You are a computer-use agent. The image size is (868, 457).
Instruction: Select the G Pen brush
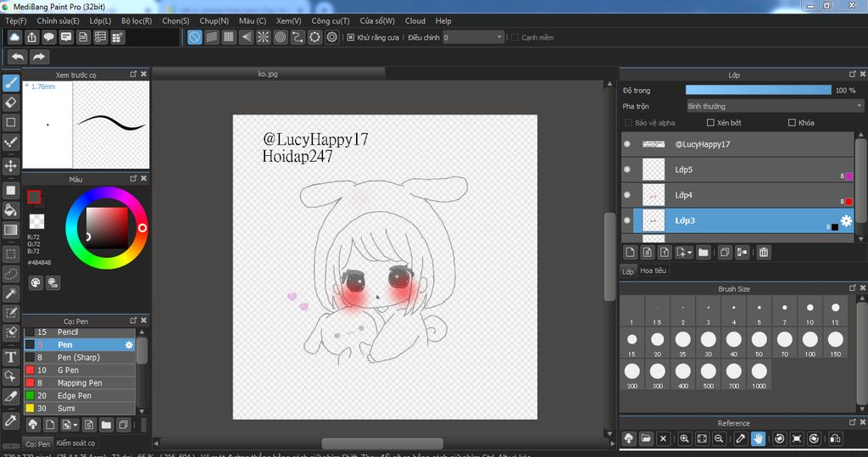[79, 370]
